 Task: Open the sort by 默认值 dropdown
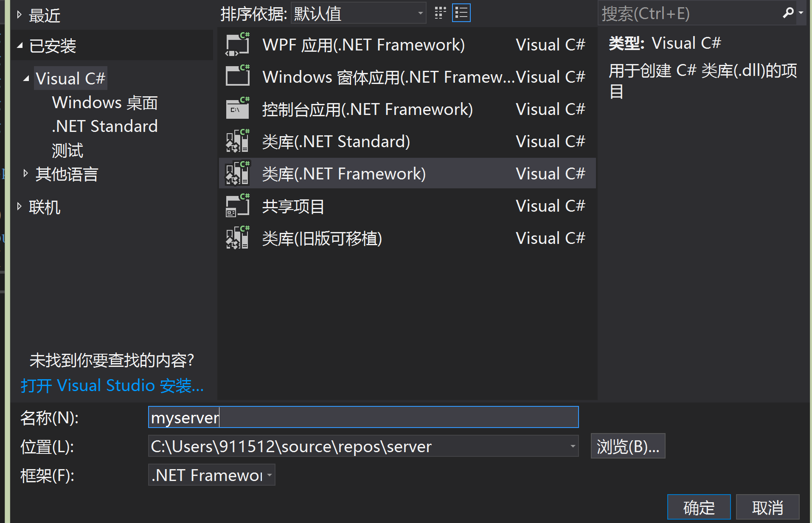coord(358,14)
